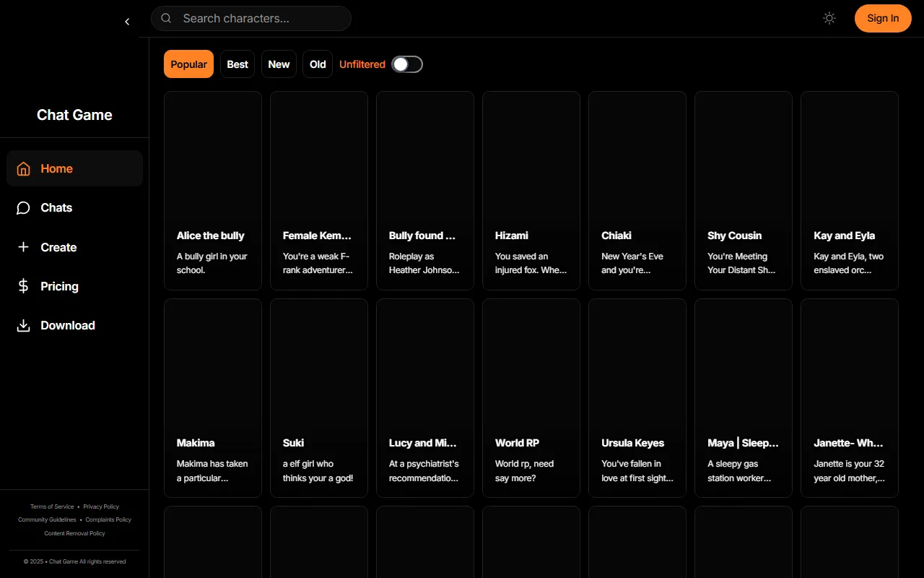Switch theme with the sun icon
This screenshot has width=924, height=578.
[829, 19]
